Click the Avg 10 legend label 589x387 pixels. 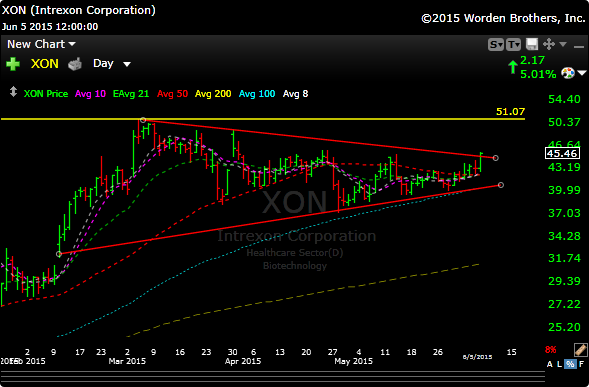[x=90, y=94]
